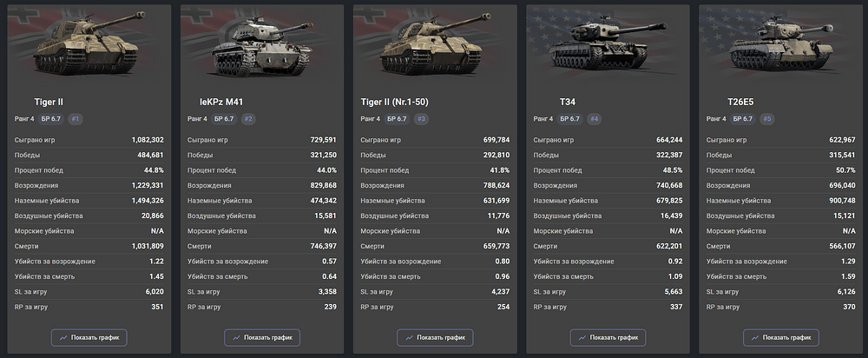Click the chart icon in Tiger II (Nr.1-50)'s graph button

click(x=409, y=337)
